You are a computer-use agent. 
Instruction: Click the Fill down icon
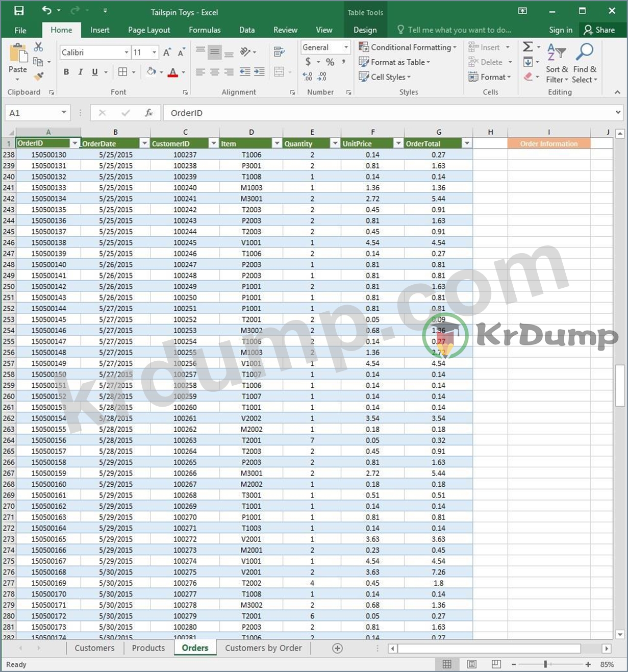pyautogui.click(x=528, y=62)
